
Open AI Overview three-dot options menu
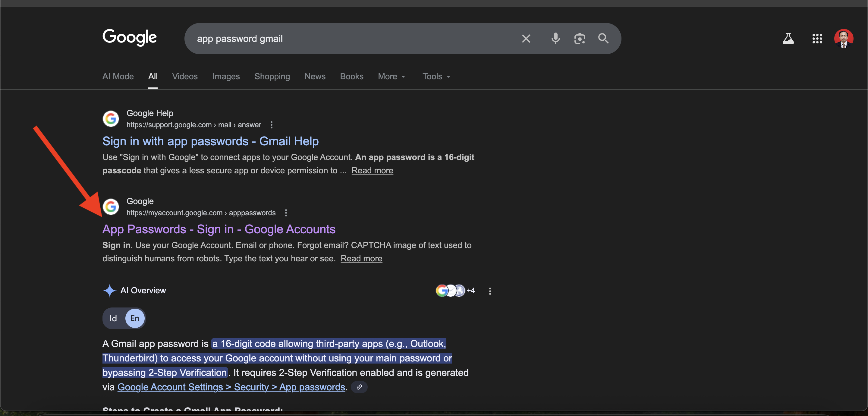click(490, 291)
